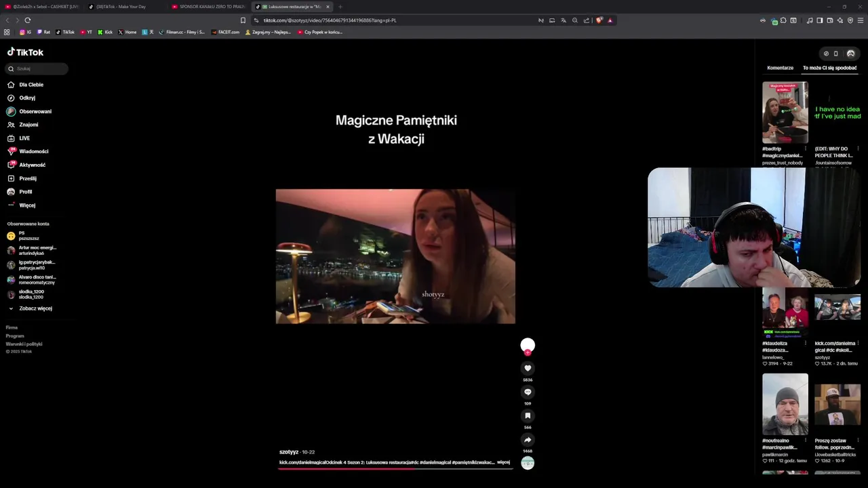Viewport: 868px width, 488px height.
Task: Open translate page icon in address bar
Action: 563,20
